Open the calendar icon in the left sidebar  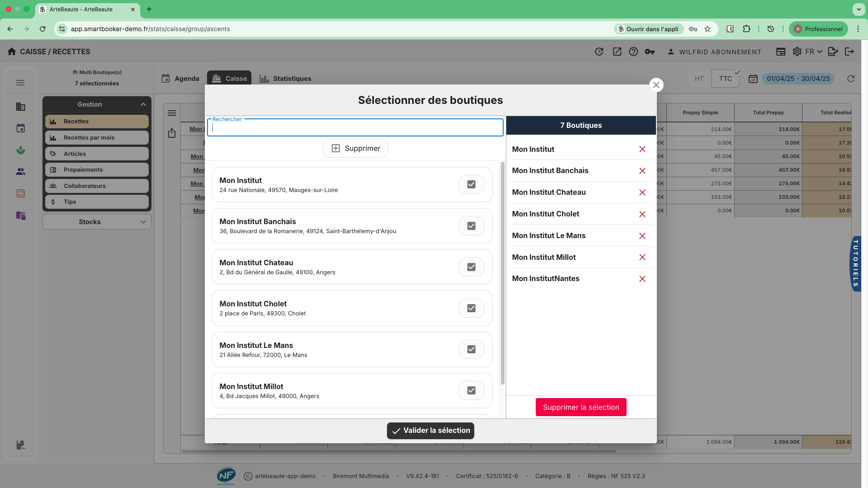tap(20, 128)
